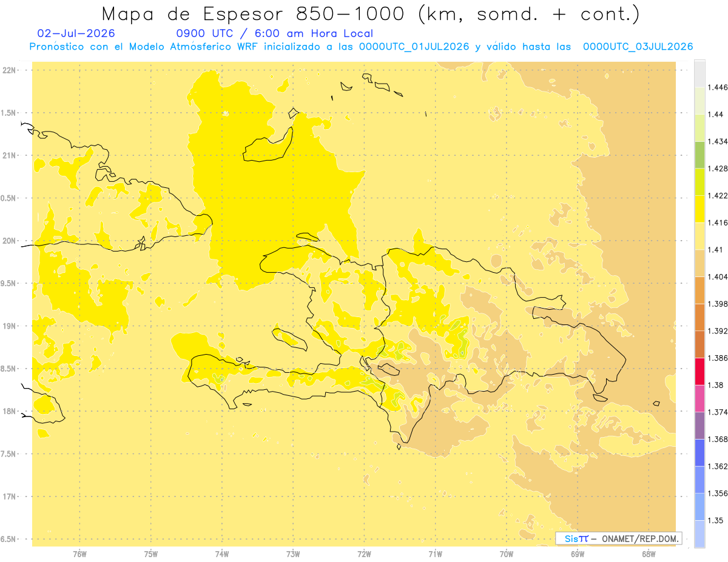
Task: Pick the bright yellow swatch between 1.416 and 1.422
Action: 699,209
